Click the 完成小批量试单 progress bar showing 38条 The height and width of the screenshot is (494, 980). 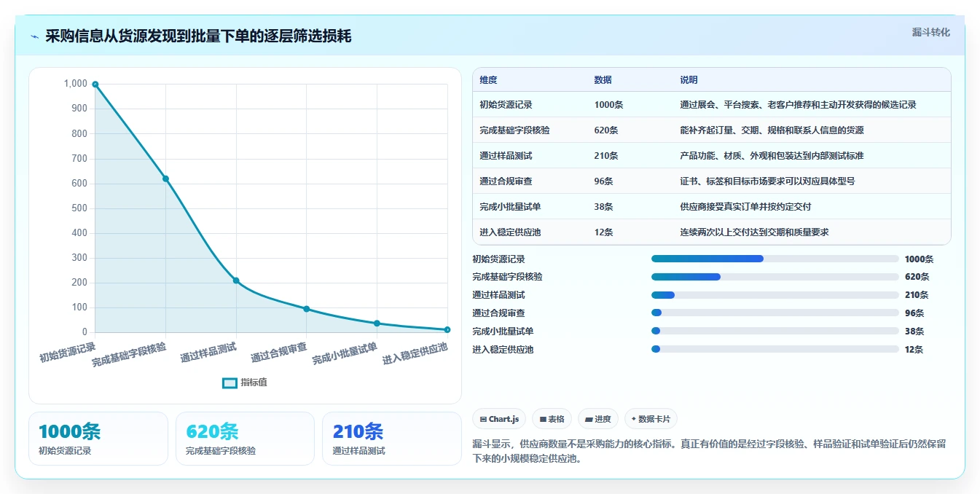(x=775, y=331)
